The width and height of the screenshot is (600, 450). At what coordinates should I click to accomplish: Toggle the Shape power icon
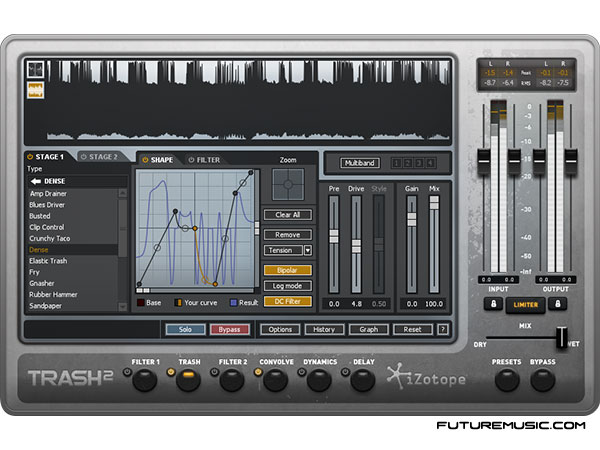coord(145,160)
